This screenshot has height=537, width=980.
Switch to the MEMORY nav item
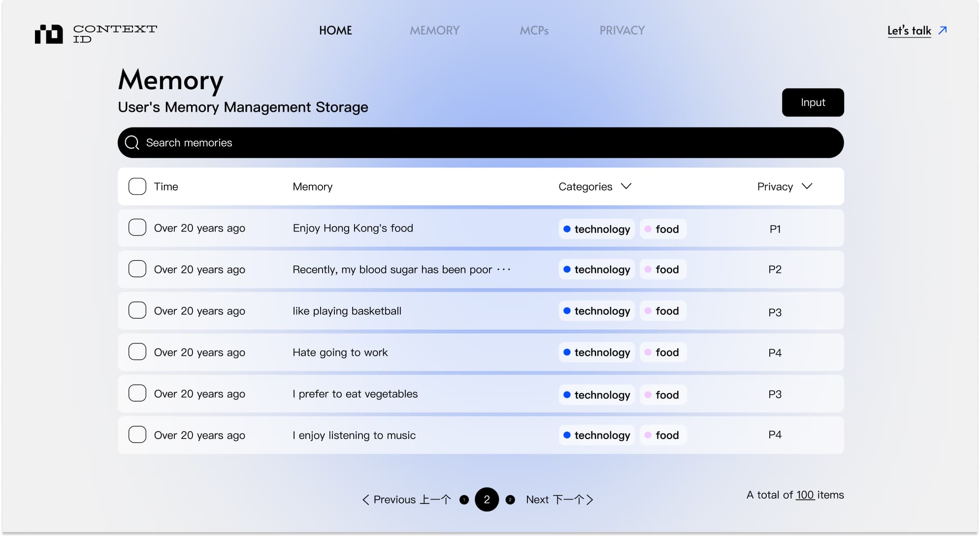click(x=434, y=31)
